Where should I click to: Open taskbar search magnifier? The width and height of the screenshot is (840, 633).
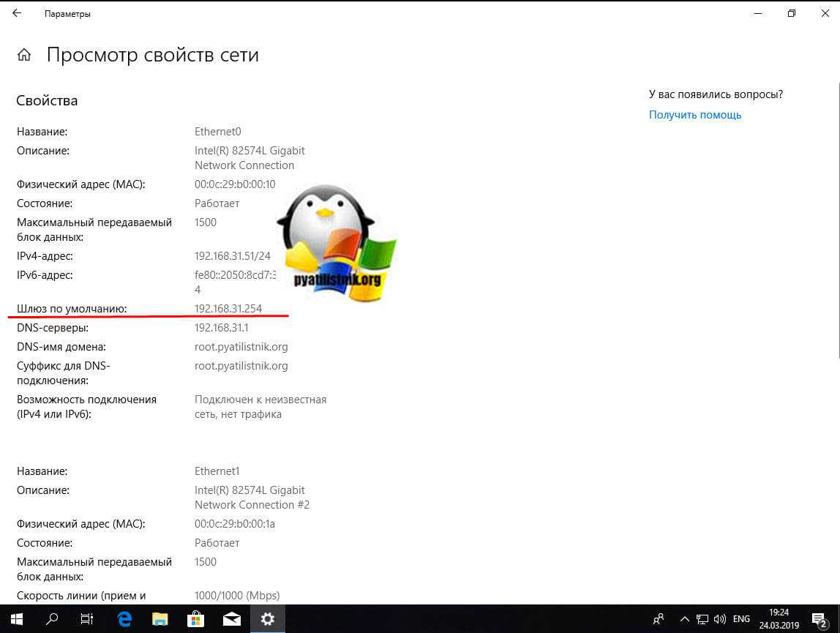(x=52, y=619)
